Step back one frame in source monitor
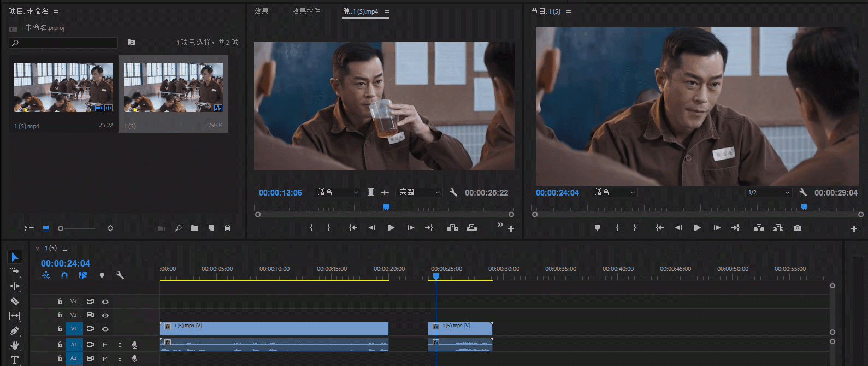This screenshot has height=366, width=868. click(372, 228)
